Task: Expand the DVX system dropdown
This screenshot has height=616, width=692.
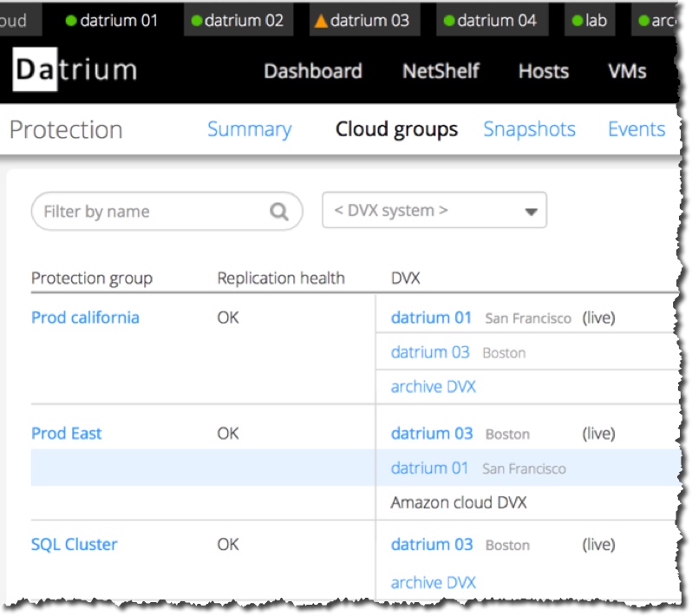Action: 434,210
